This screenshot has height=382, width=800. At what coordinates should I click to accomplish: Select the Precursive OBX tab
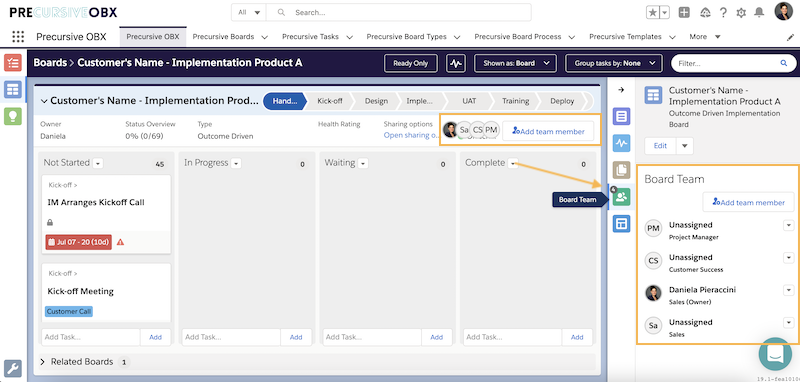[153, 37]
